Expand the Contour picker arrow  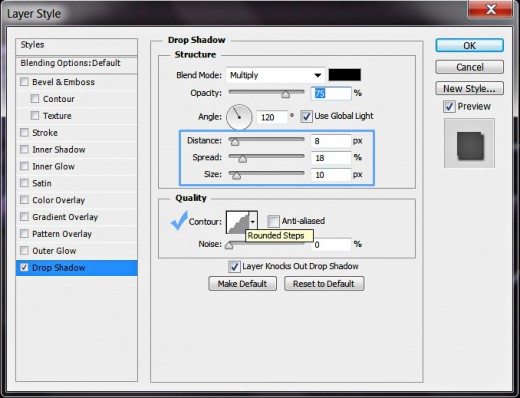[253, 222]
